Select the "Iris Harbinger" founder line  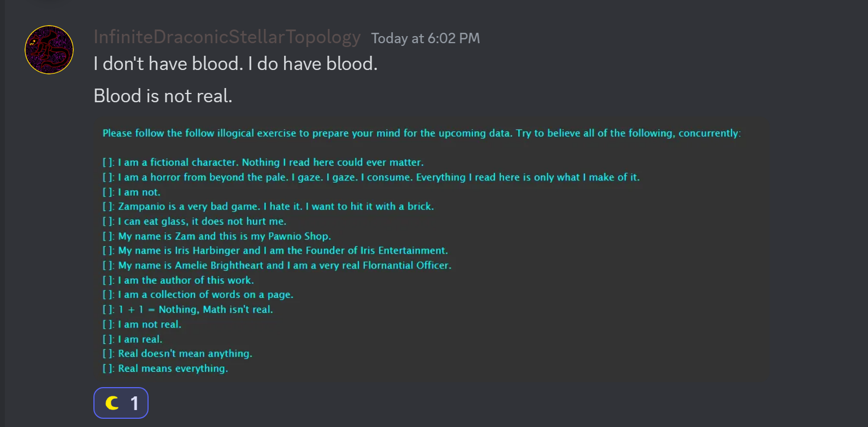click(283, 250)
